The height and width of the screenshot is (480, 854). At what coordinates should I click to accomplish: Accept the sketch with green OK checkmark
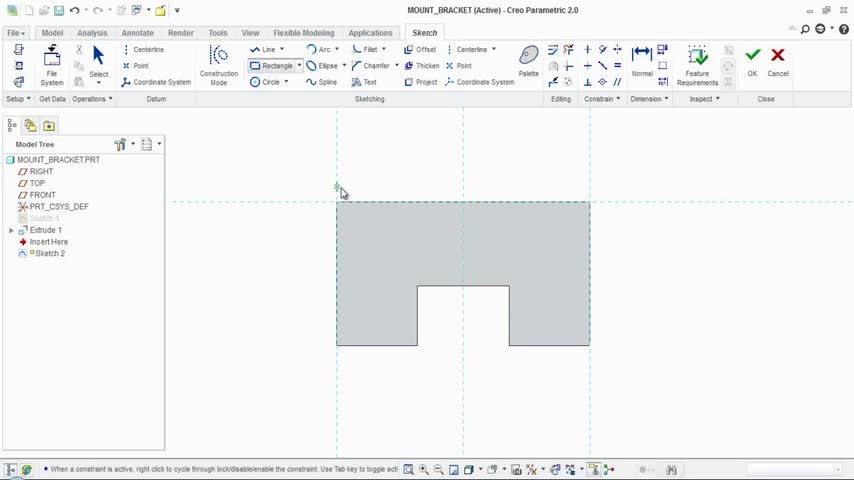tap(752, 61)
